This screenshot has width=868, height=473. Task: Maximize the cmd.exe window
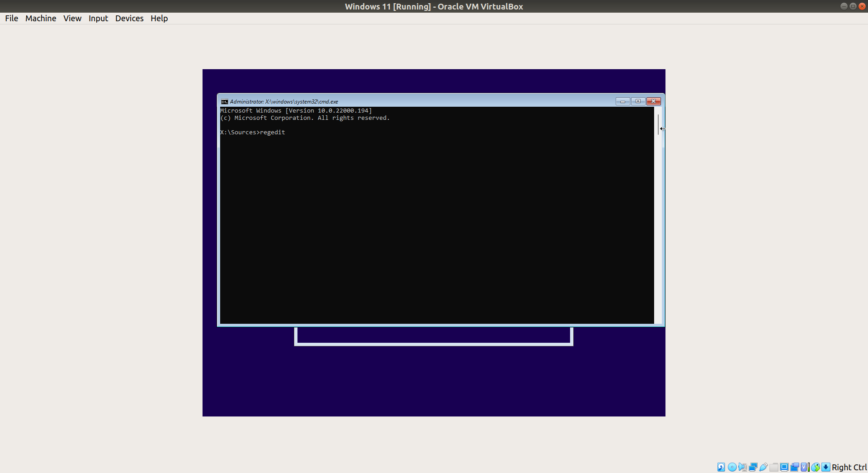(x=638, y=101)
